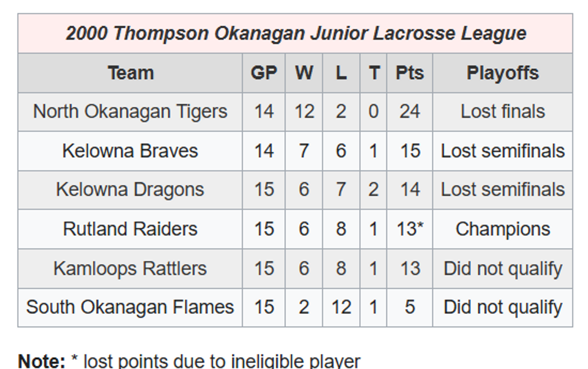This screenshot has width=588, height=369.
Task: Click the 13* points cell for Rutland
Action: [410, 229]
